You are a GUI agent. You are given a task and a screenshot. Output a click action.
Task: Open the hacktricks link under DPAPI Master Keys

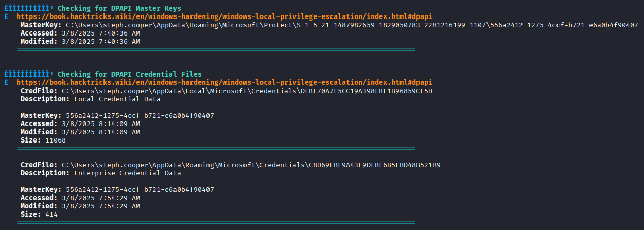coord(224,16)
